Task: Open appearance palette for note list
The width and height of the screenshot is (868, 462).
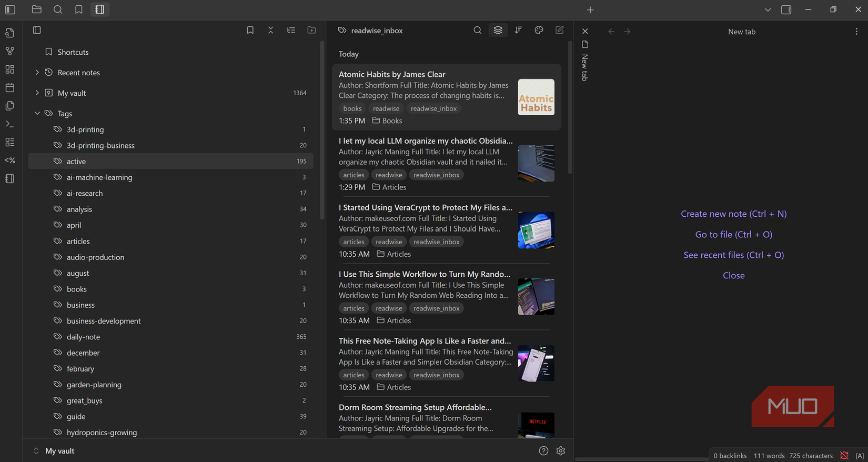Action: coord(539,31)
